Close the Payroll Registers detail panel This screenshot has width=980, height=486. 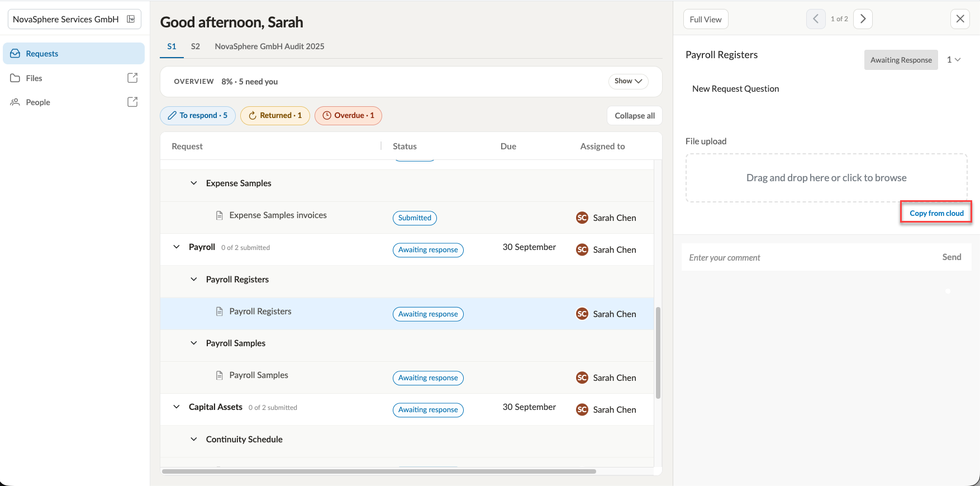click(x=960, y=19)
